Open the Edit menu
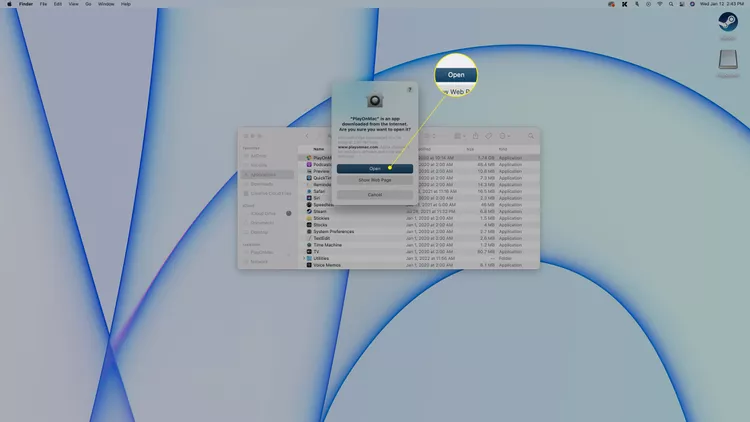 (x=58, y=4)
